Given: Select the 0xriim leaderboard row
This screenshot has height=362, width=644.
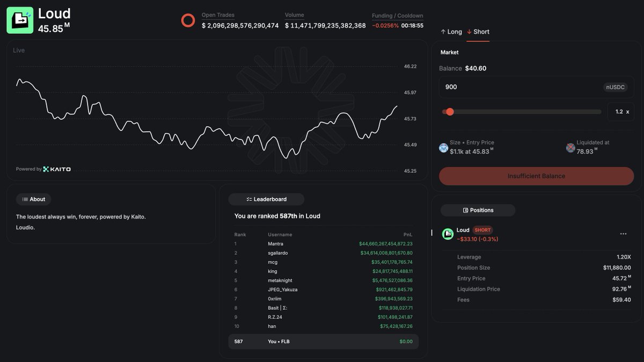Looking at the screenshot, I should pos(323,299).
